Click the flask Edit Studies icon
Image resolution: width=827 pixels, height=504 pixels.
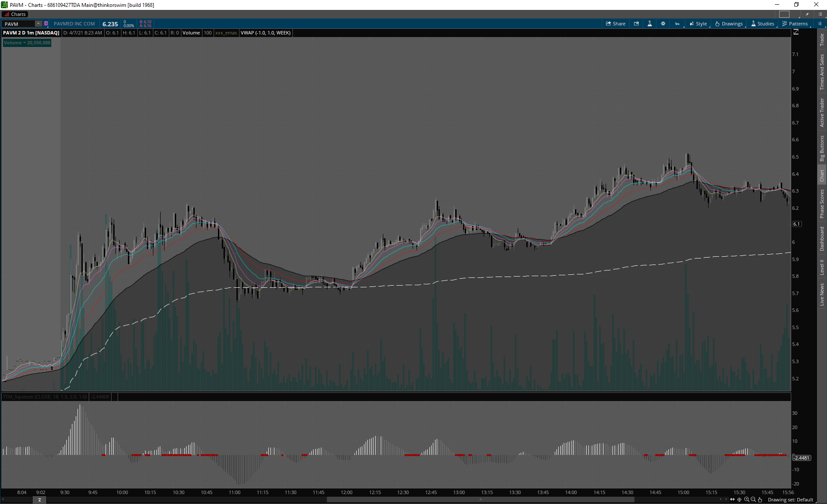(650, 24)
